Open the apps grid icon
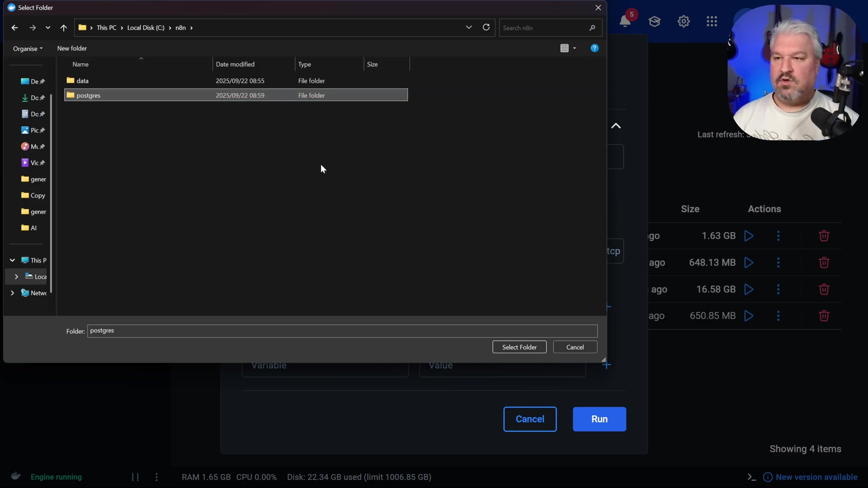The image size is (868, 488). point(712,21)
